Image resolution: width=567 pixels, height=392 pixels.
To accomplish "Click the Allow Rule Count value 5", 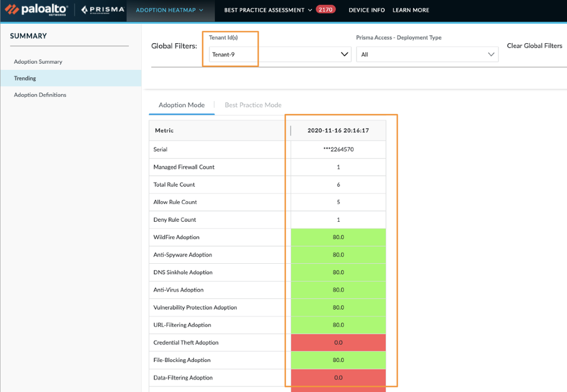I will 338,202.
